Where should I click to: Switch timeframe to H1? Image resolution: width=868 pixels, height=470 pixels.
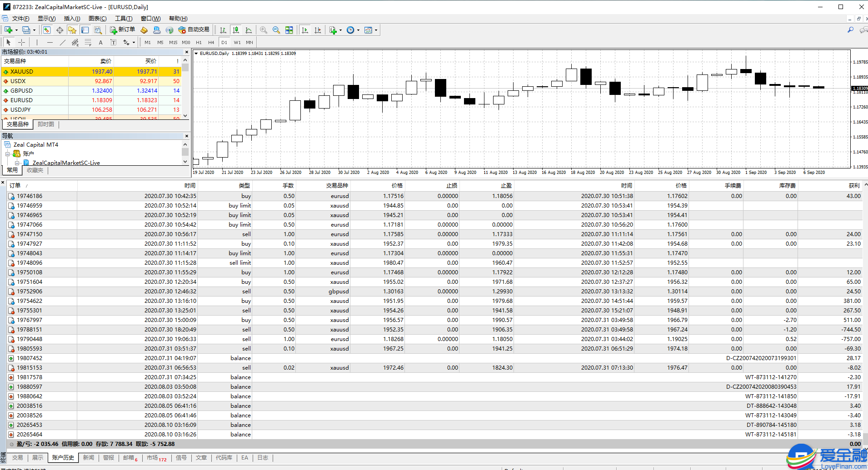199,42
